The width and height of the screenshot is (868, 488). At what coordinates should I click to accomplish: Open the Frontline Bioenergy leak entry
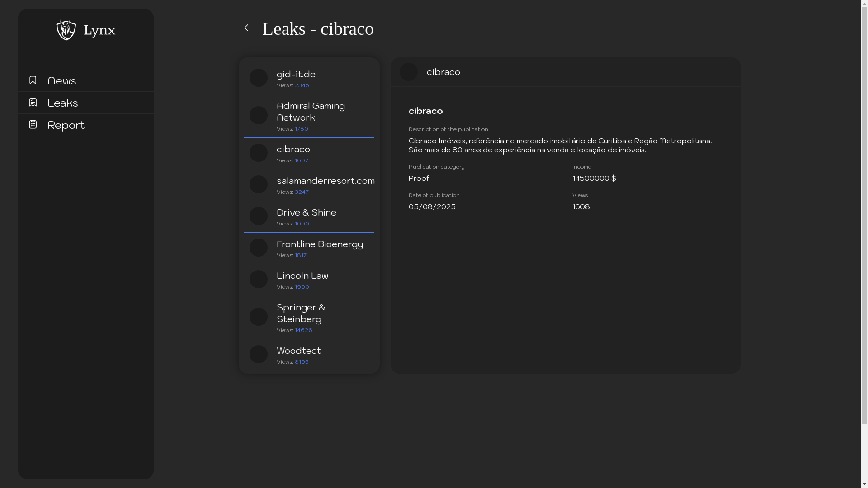click(x=319, y=244)
